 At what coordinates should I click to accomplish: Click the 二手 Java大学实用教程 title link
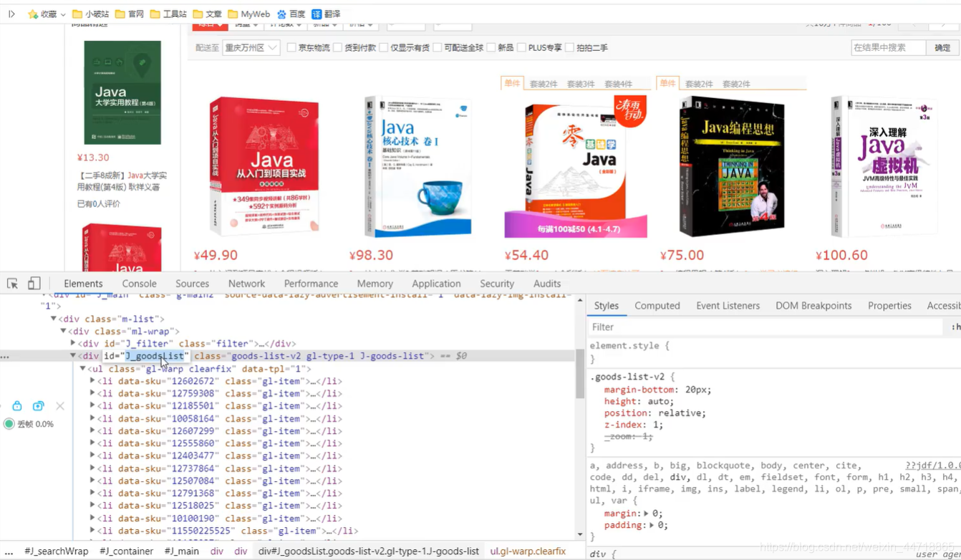[x=122, y=181]
